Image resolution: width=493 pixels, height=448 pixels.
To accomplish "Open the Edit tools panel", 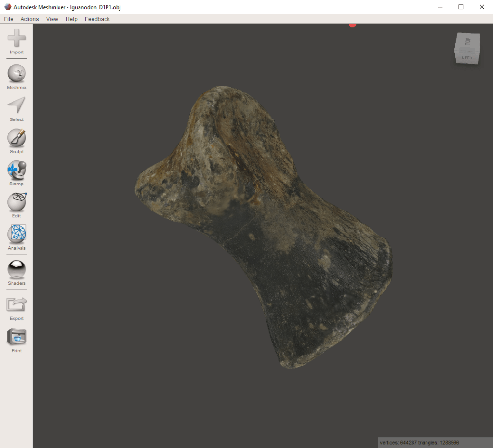I will pyautogui.click(x=16, y=202).
